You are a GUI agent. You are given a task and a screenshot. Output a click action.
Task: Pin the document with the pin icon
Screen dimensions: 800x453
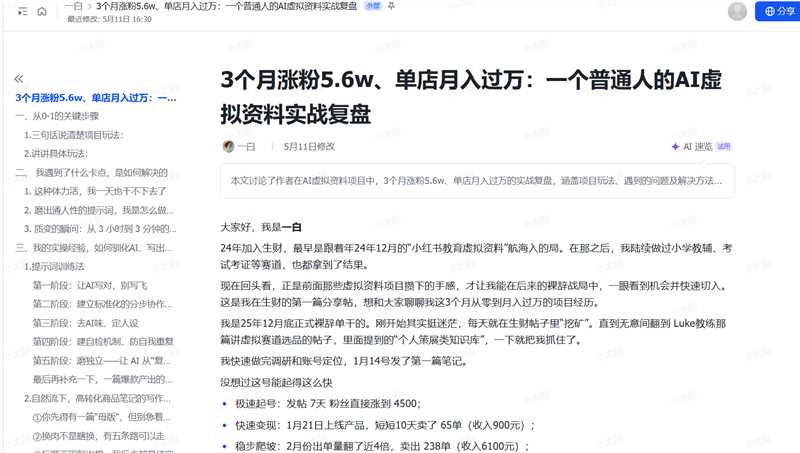click(391, 6)
